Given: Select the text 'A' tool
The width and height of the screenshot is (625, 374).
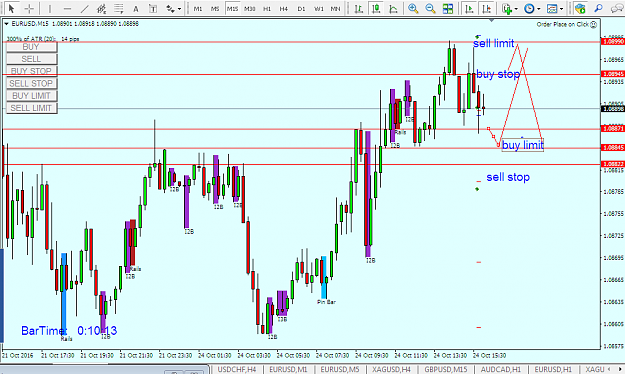Looking at the screenshot, I should tap(136, 8).
